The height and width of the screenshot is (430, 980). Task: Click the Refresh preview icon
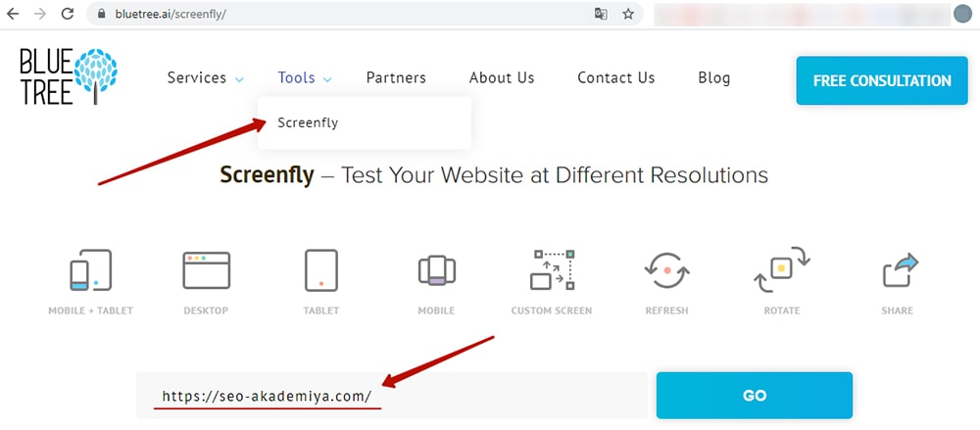tap(666, 271)
